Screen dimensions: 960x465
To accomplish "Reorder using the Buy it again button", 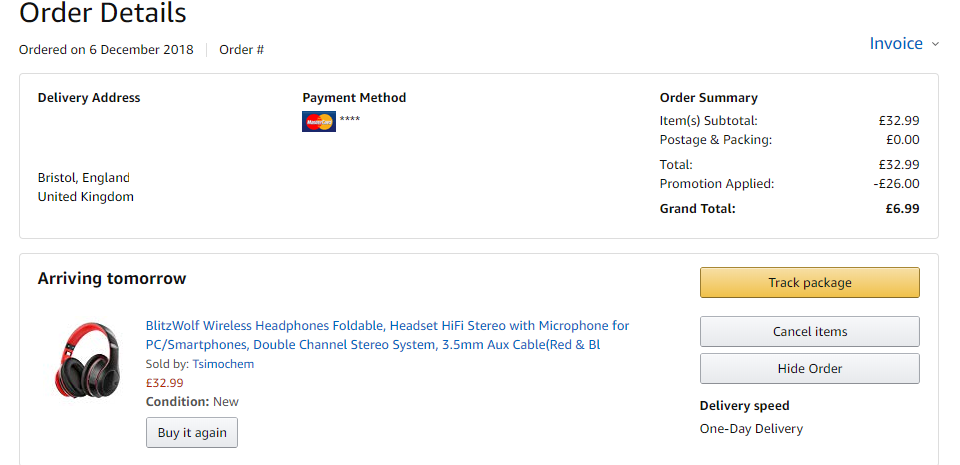I will (192, 433).
